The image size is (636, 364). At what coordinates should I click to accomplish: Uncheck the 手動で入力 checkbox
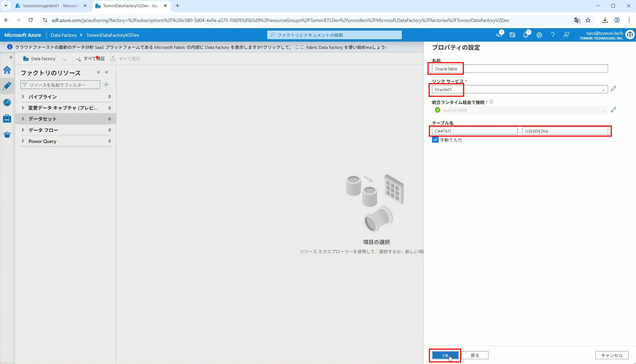click(435, 140)
